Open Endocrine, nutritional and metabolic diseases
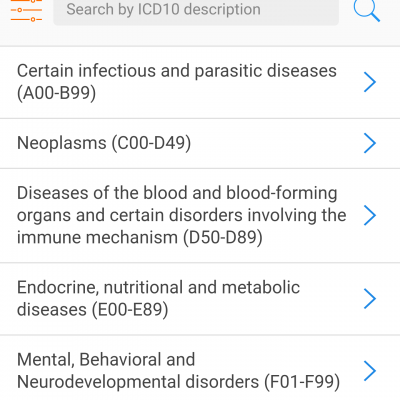This screenshot has width=400, height=400. [200, 299]
